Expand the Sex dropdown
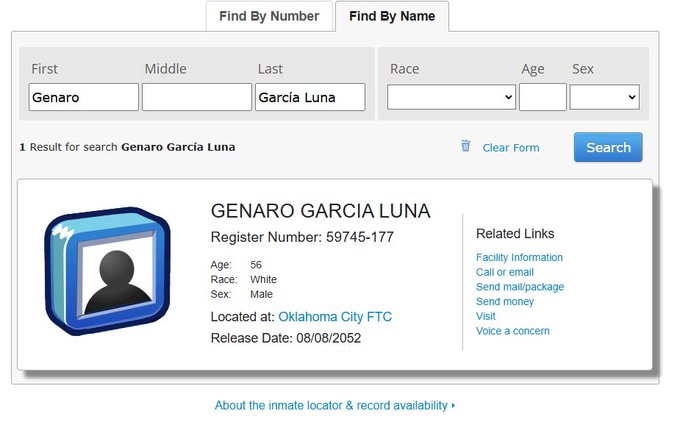The width and height of the screenshot is (680, 433). pos(604,97)
